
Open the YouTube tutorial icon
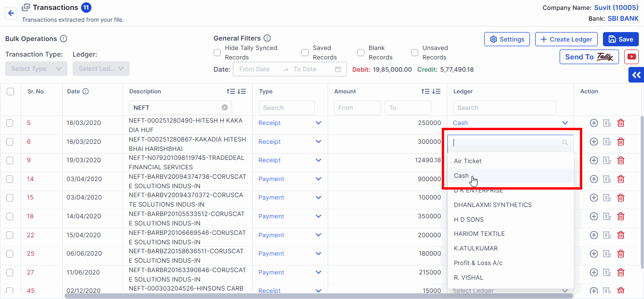point(631,57)
